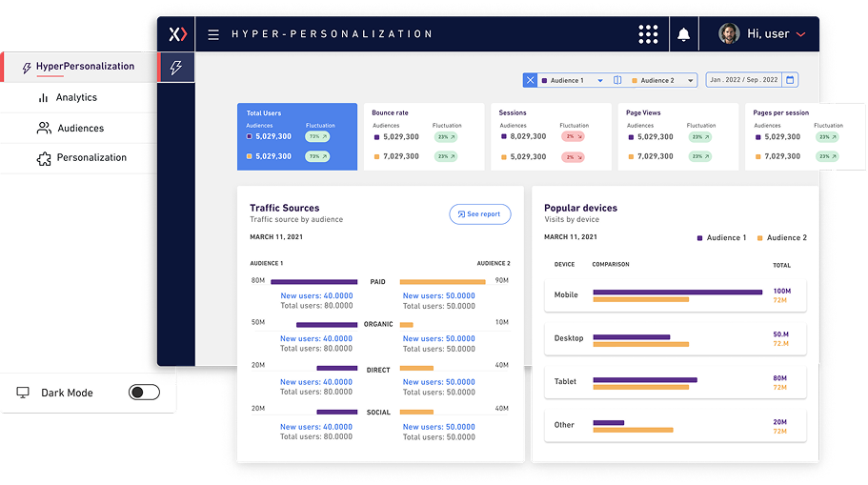Click the purple Audience 1 legend swatch
Image resolution: width=868 pixels, height=485 pixels.
(701, 238)
